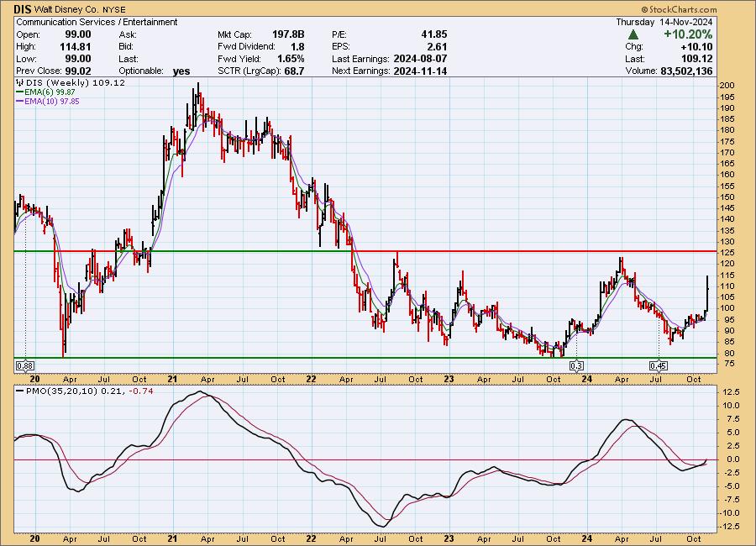Image resolution: width=756 pixels, height=546 pixels.
Task: Click year 21 on the price chart time axis
Action: 172,379
